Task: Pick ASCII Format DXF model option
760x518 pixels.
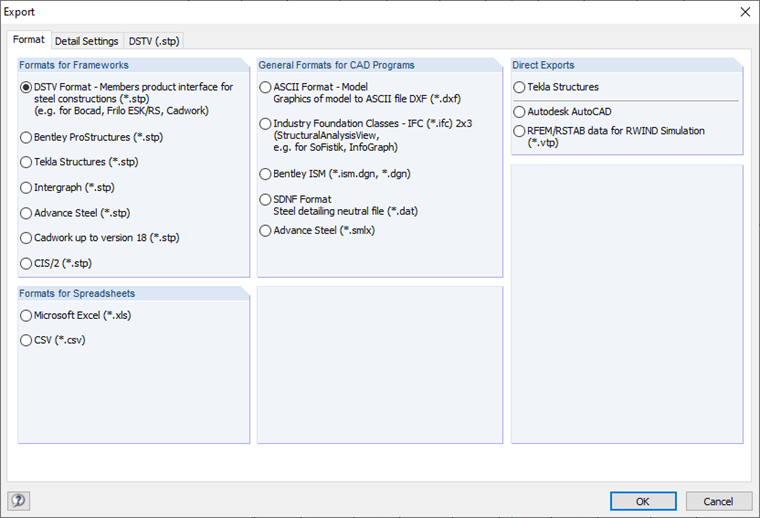Action: click(265, 87)
